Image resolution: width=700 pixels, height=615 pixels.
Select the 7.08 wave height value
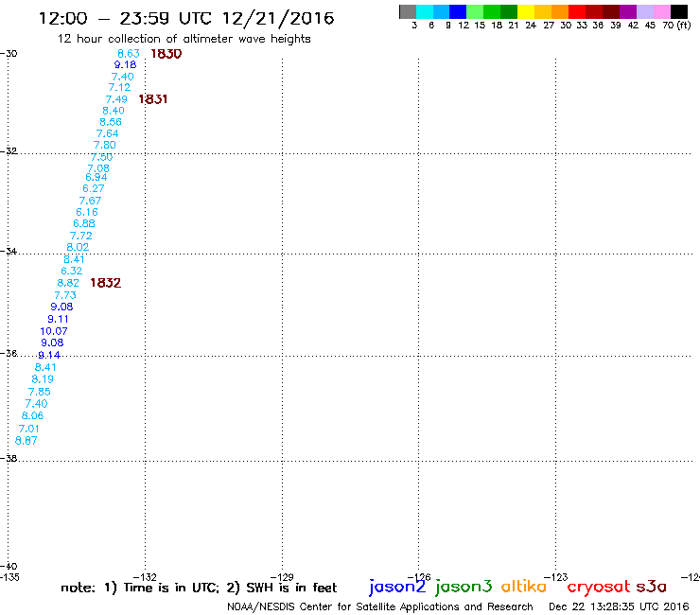(98, 168)
